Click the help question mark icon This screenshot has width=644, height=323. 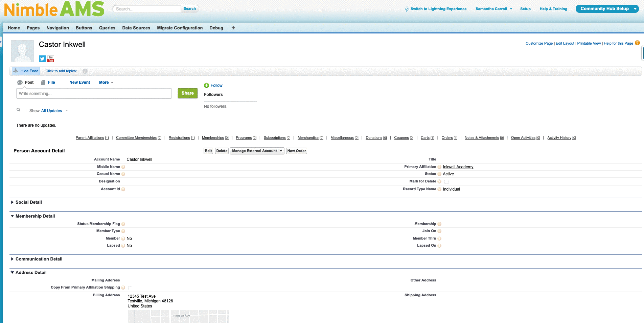[637, 43]
